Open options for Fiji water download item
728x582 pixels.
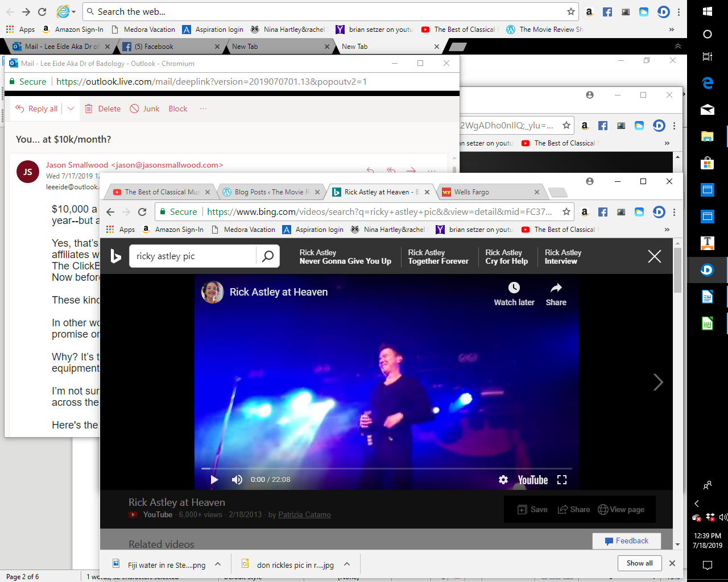click(x=218, y=564)
